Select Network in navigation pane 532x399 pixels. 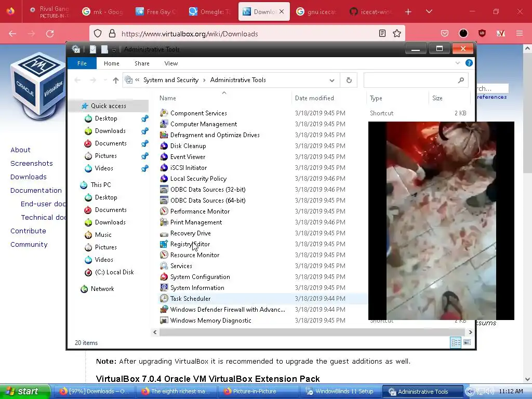pos(102,289)
